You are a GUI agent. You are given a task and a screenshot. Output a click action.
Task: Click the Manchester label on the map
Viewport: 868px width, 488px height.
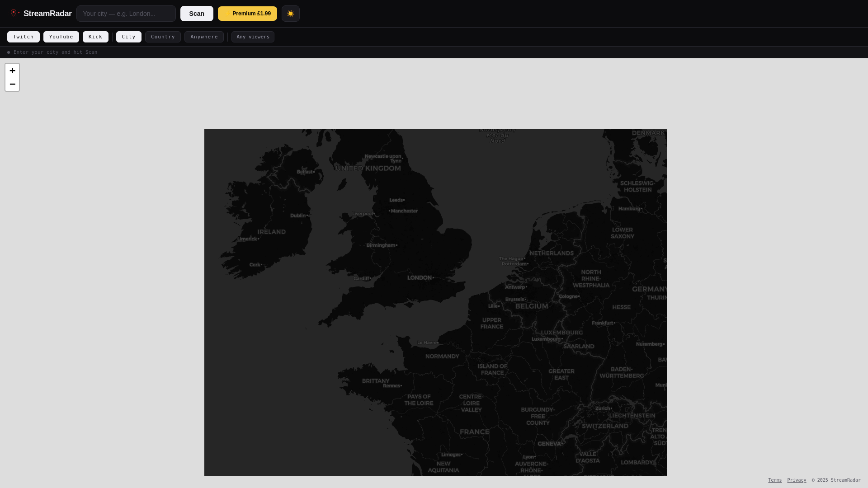coord(404,211)
